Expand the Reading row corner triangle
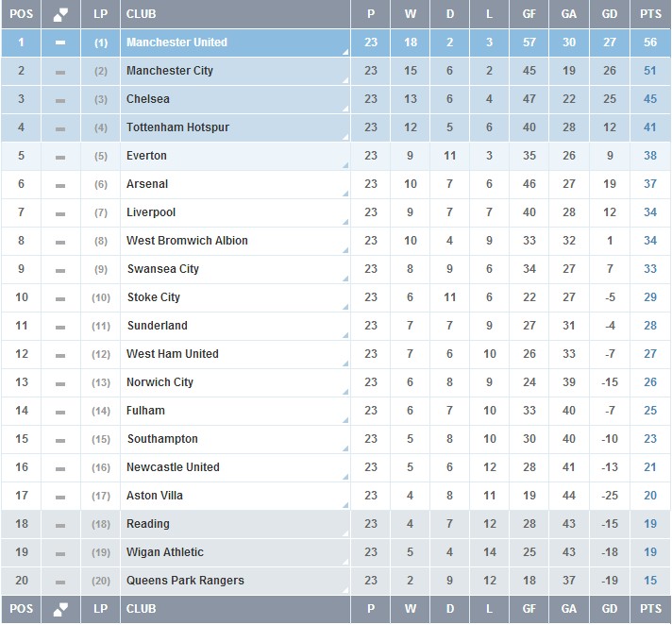The image size is (672, 625). pos(345,534)
